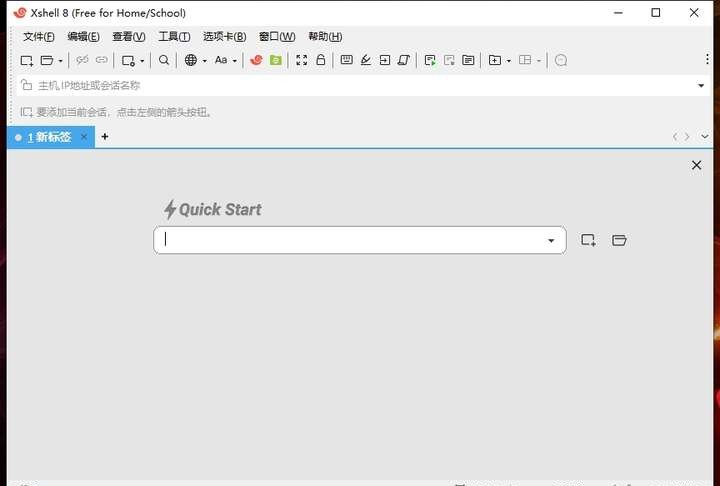Expand the tab list chevron dropdown
The image size is (720, 486).
(704, 136)
